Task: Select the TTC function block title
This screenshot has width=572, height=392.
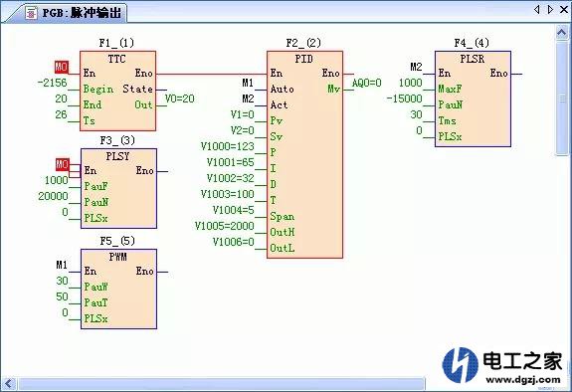Action: pos(116,59)
